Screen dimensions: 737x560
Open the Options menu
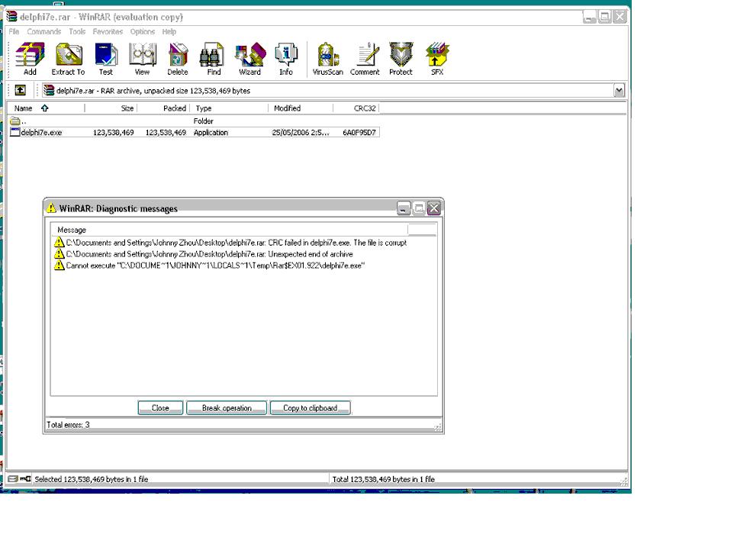143,31
